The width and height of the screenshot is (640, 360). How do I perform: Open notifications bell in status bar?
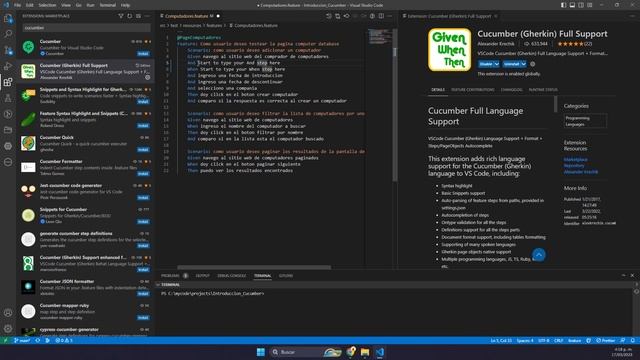coord(633,340)
